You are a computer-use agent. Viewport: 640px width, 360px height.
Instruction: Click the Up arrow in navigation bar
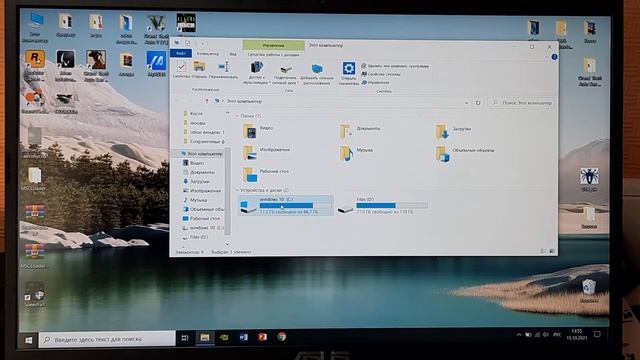coord(207,101)
